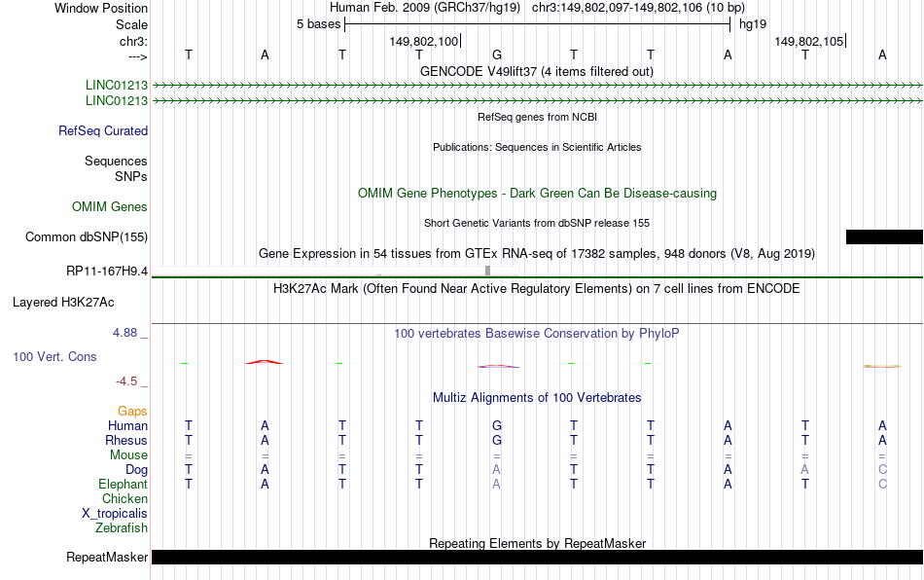Click the SNPs track label
The height and width of the screenshot is (580, 924).
[x=131, y=176]
